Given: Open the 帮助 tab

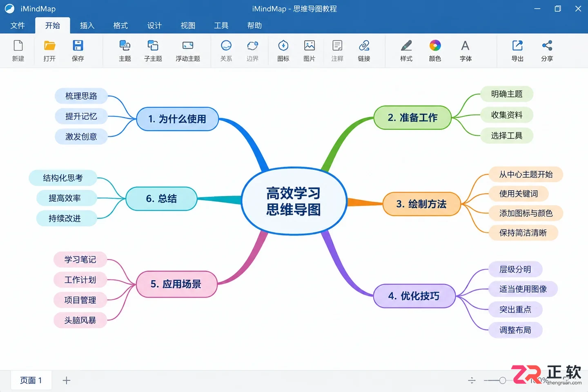Looking at the screenshot, I should click(x=254, y=25).
